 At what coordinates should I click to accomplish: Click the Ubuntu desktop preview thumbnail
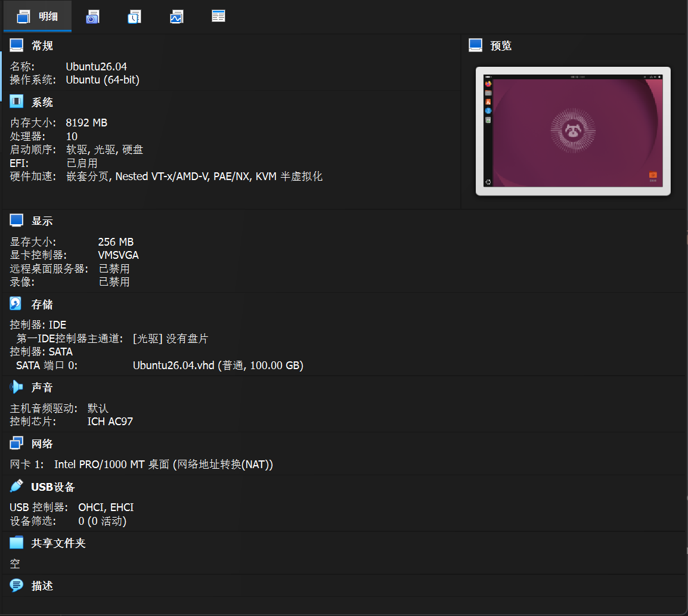[x=573, y=131]
